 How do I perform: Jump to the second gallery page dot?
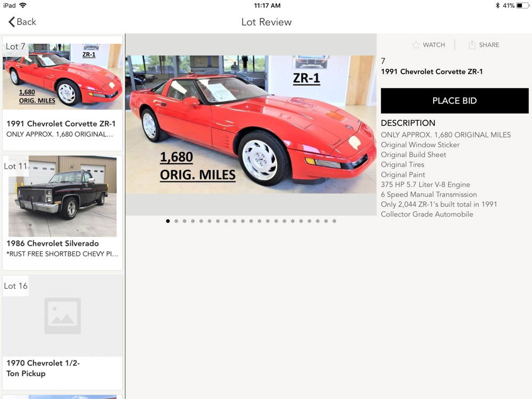point(176,221)
